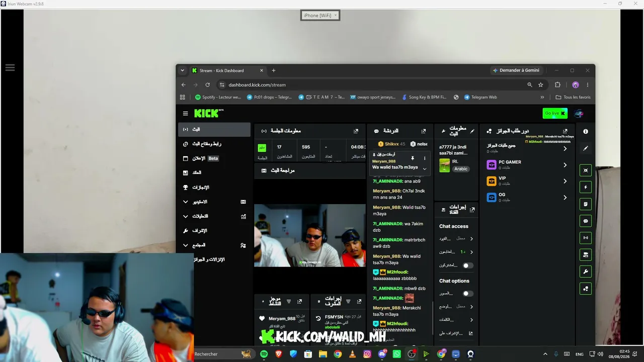Open the Kick hamburger menu

click(185, 114)
